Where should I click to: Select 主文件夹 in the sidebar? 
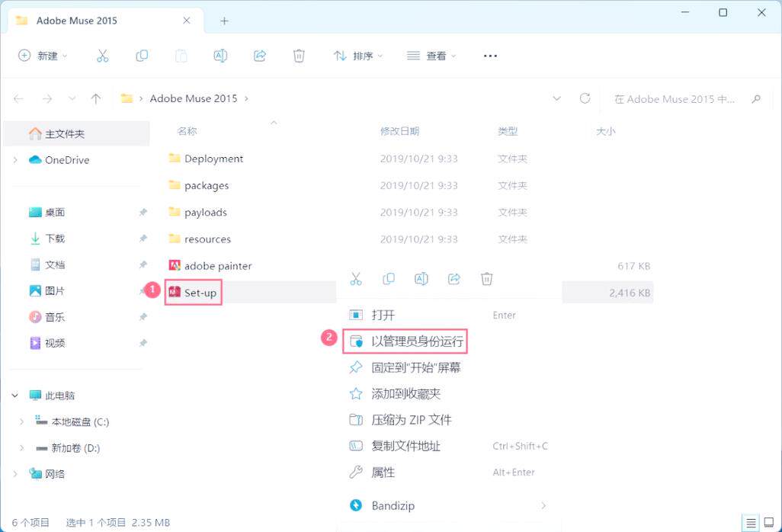click(x=76, y=133)
